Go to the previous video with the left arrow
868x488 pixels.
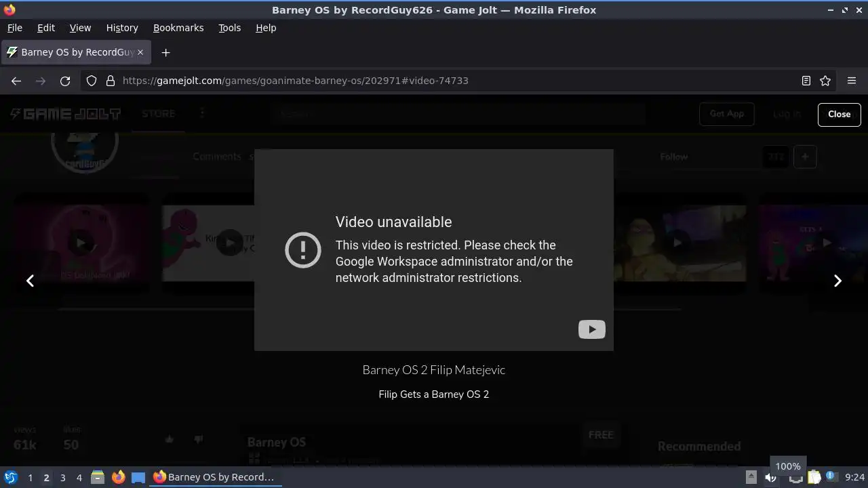click(x=30, y=281)
